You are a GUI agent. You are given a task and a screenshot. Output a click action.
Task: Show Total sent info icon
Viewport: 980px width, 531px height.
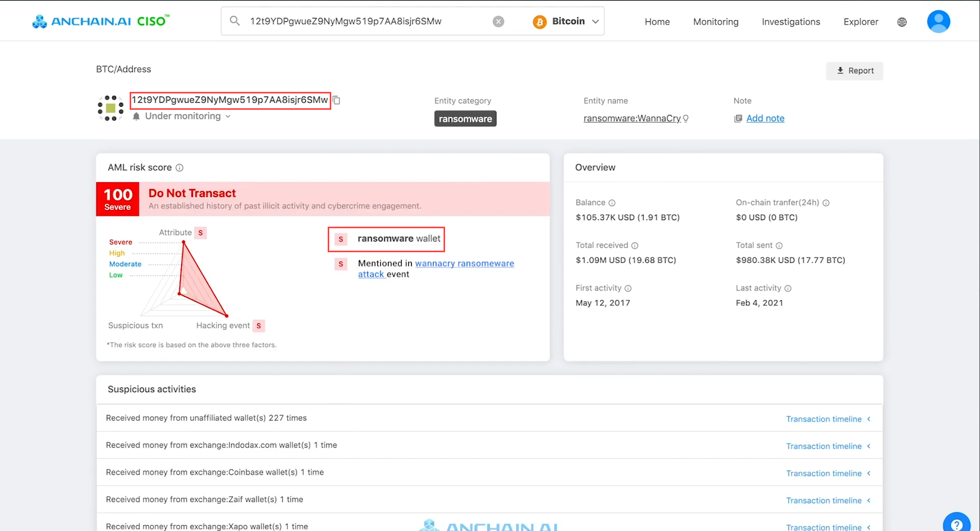(x=779, y=246)
